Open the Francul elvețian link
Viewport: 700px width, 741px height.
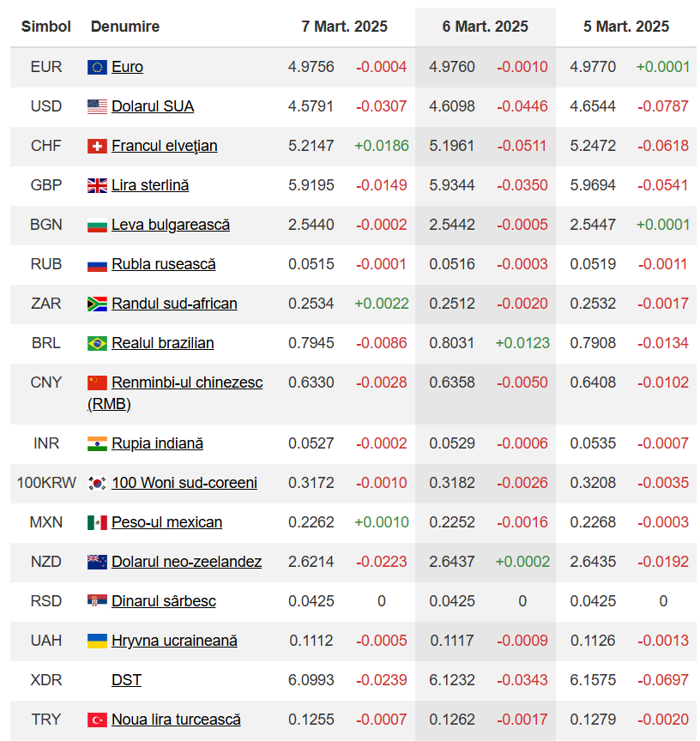tap(164, 146)
